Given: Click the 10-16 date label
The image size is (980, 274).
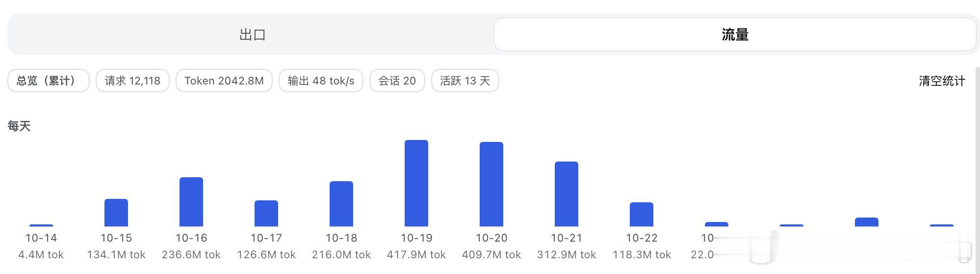Looking at the screenshot, I should click(x=191, y=238).
